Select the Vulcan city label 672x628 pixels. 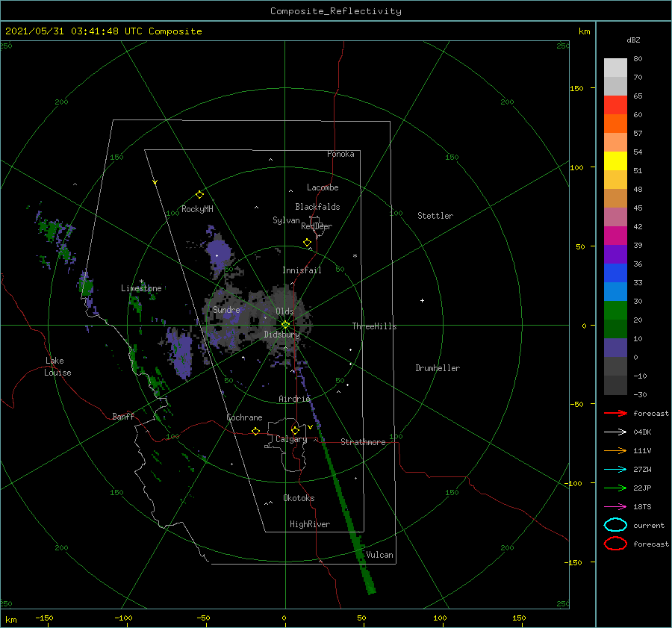379,555
